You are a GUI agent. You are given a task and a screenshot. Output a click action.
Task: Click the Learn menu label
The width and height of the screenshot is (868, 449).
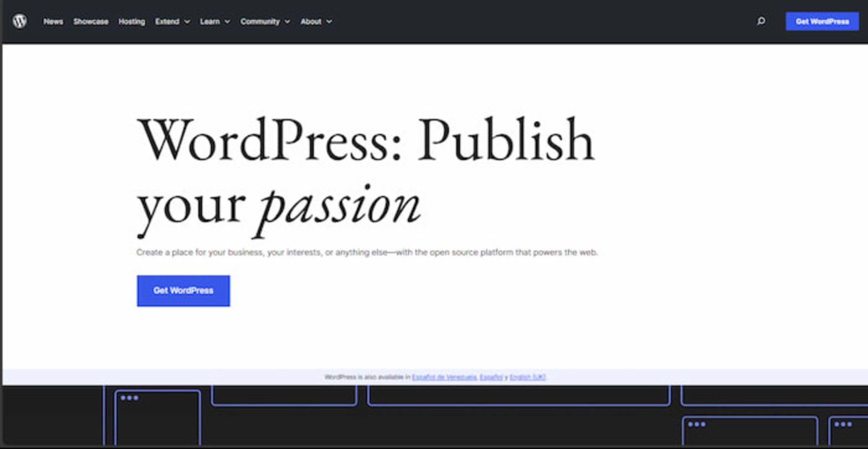[210, 22]
